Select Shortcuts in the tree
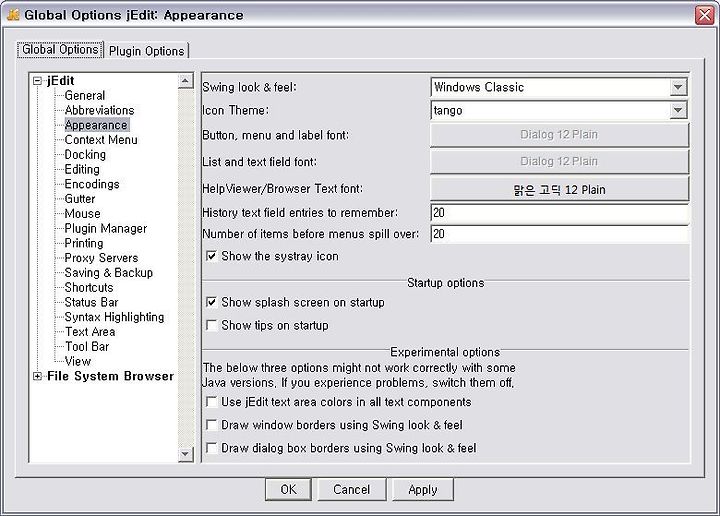Screen dimensions: 720x516 89,287
